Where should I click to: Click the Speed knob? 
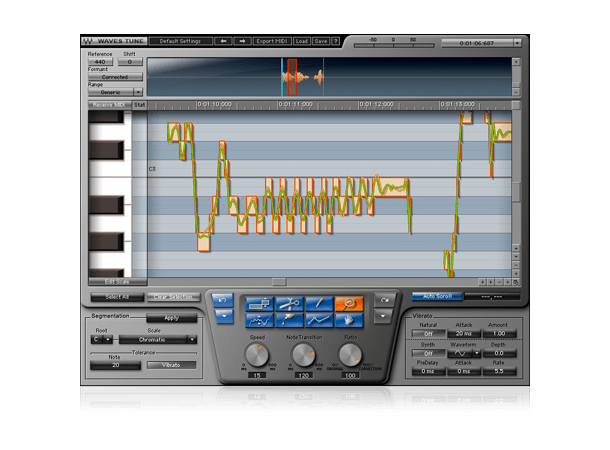(256, 355)
